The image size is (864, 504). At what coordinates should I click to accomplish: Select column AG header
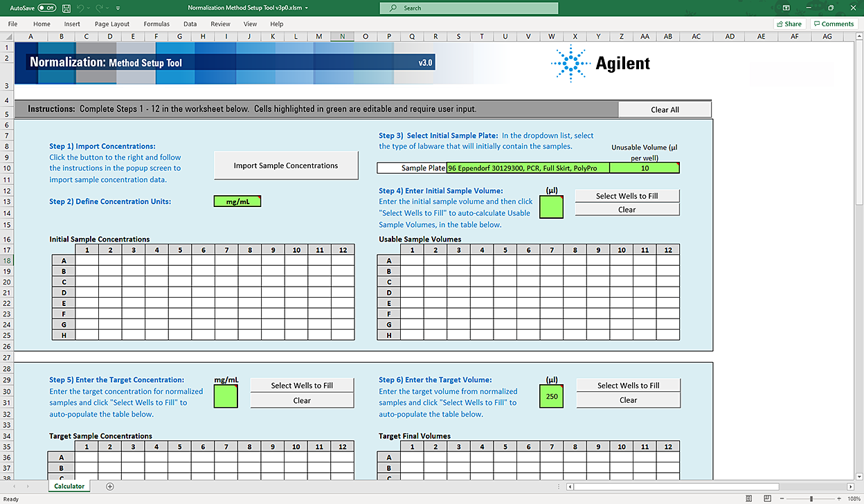pyautogui.click(x=827, y=36)
